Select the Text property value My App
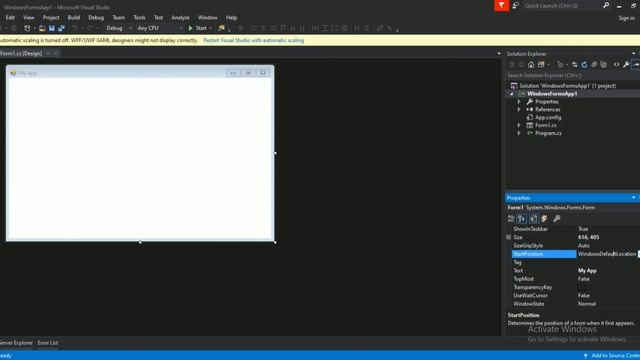The height and width of the screenshot is (360, 640). coord(587,271)
